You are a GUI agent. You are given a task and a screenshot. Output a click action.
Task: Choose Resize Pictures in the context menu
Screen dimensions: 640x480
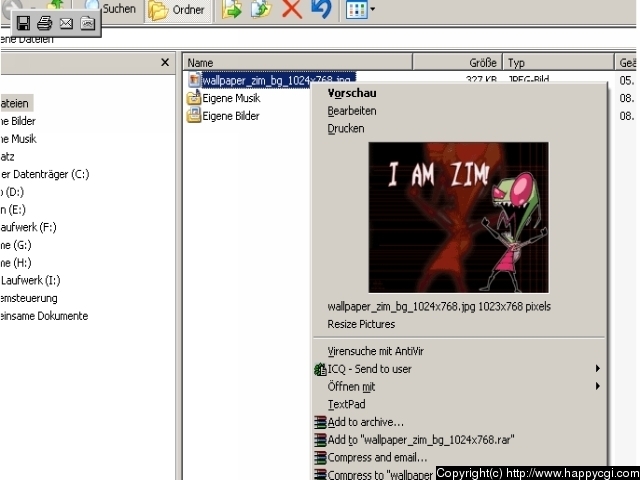(361, 324)
